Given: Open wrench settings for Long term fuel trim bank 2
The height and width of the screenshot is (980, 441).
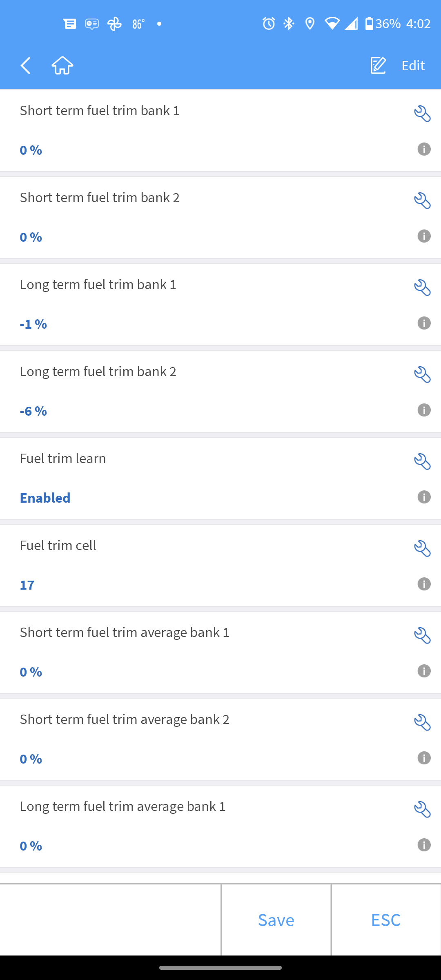Looking at the screenshot, I should pyautogui.click(x=422, y=375).
